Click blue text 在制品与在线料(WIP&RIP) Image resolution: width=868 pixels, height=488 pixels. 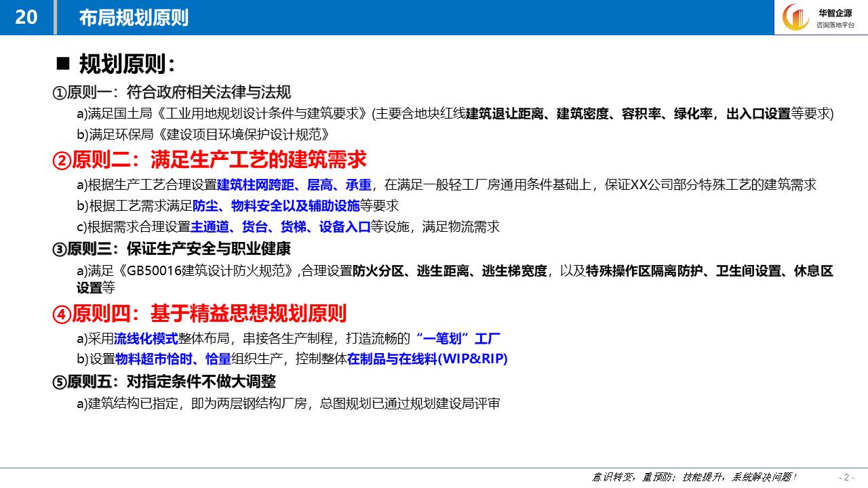coord(427,359)
